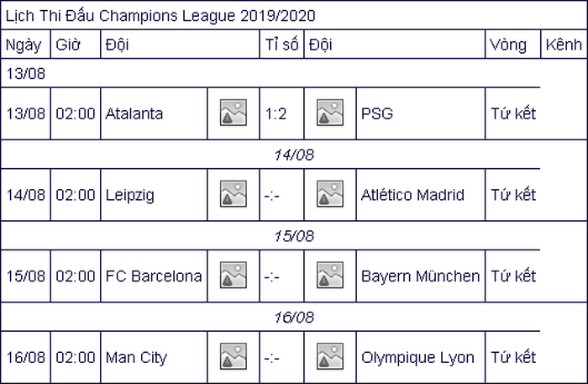
Task: Click Bayern München logo placeholder image
Action: (x=330, y=275)
